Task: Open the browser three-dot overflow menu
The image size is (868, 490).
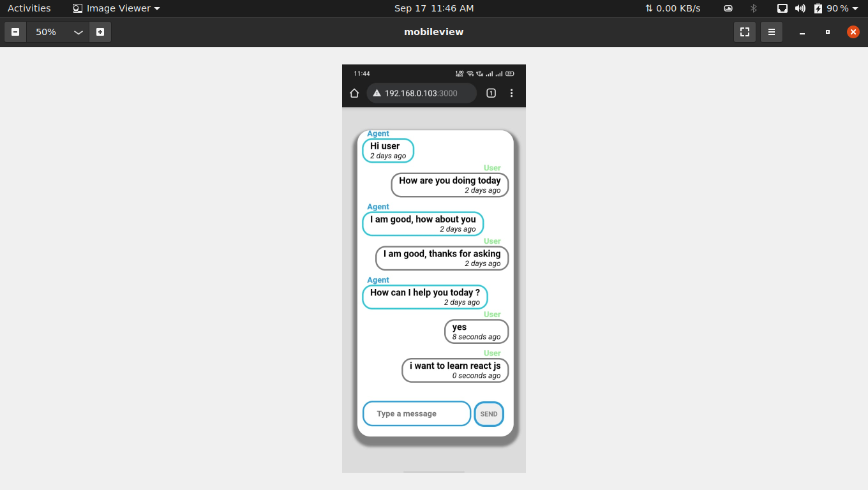Action: pyautogui.click(x=511, y=93)
